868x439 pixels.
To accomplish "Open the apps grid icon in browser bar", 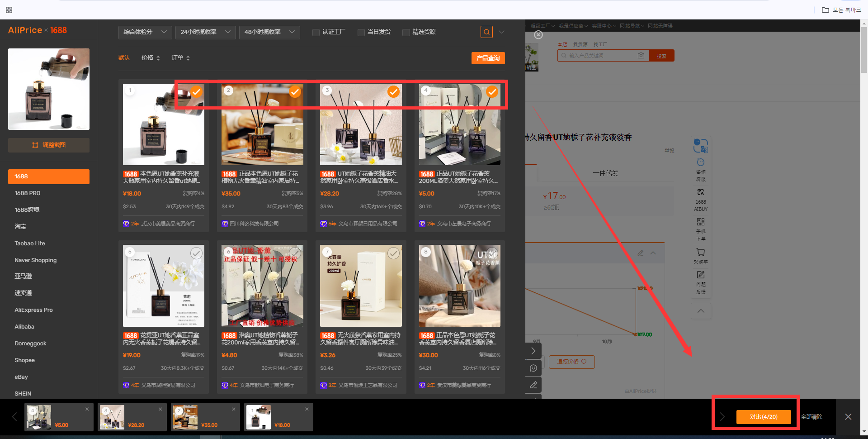I will point(9,10).
